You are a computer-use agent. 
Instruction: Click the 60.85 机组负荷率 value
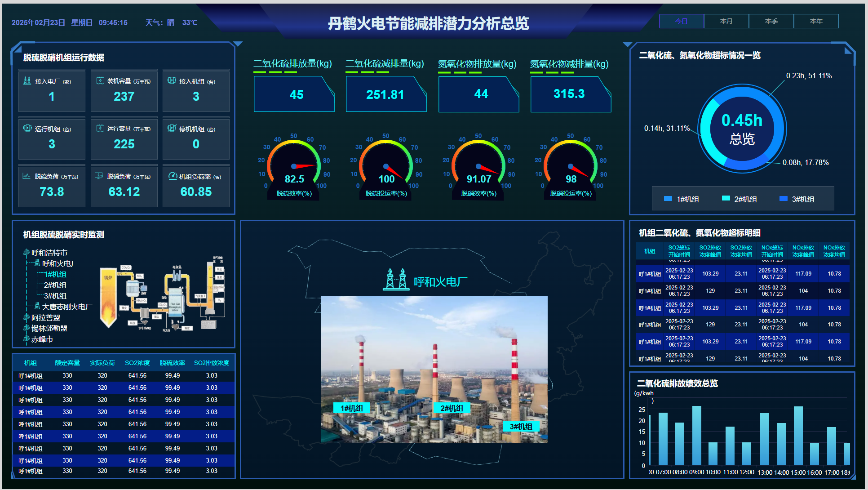196,192
